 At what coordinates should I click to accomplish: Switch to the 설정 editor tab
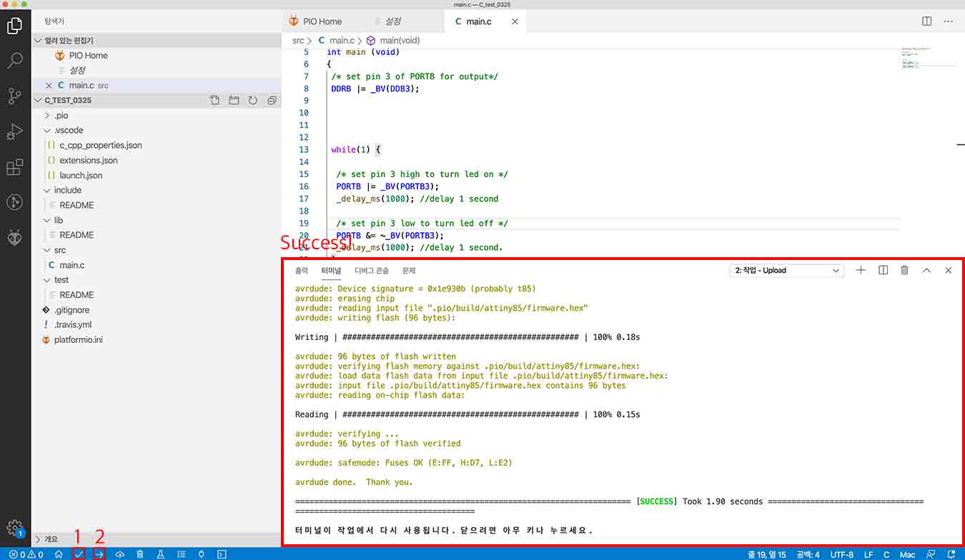[x=393, y=21]
